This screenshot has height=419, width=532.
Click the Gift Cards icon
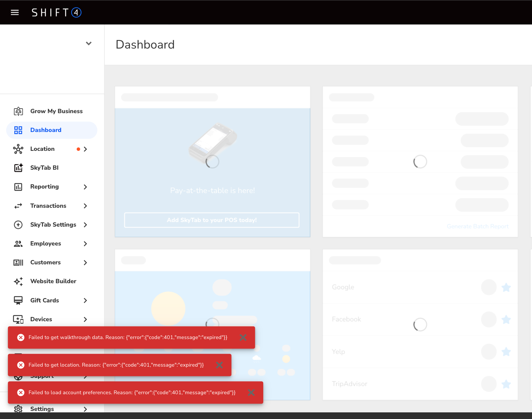coord(18,301)
